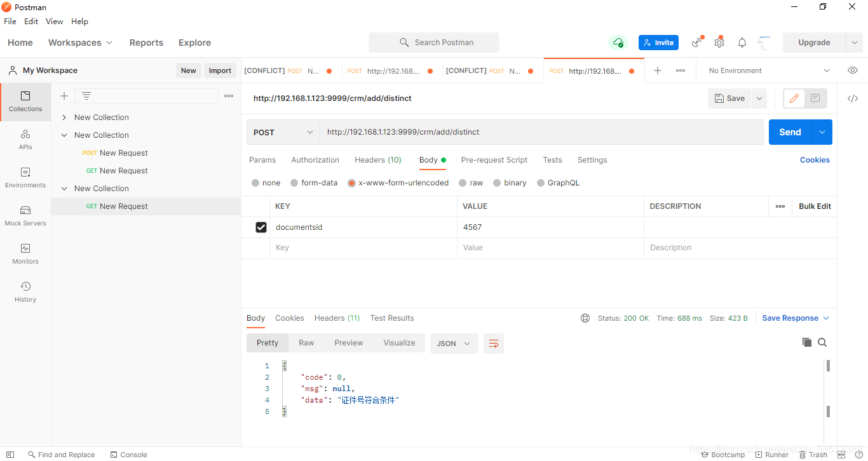Open the Environments sidebar panel

[25, 178]
